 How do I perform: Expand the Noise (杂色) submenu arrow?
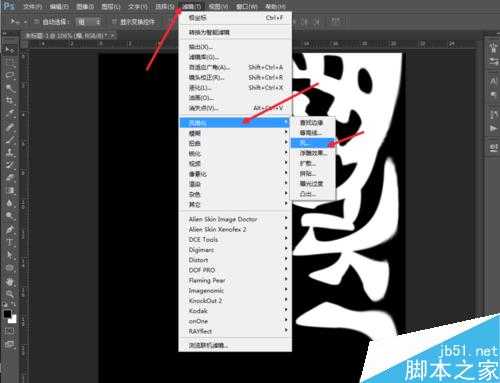(286, 194)
